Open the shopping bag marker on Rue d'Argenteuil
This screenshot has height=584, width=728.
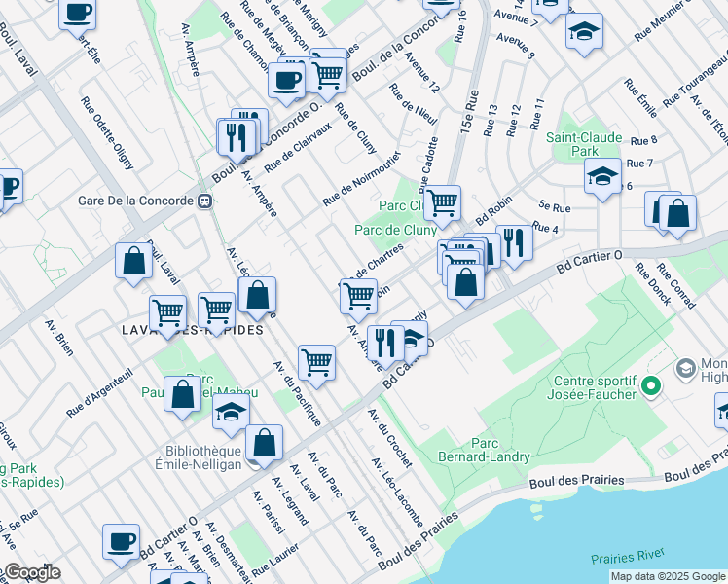pos(182,398)
